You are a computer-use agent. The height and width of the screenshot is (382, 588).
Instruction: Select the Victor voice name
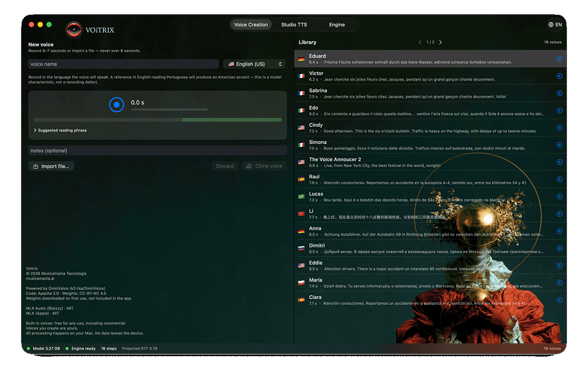click(x=316, y=73)
